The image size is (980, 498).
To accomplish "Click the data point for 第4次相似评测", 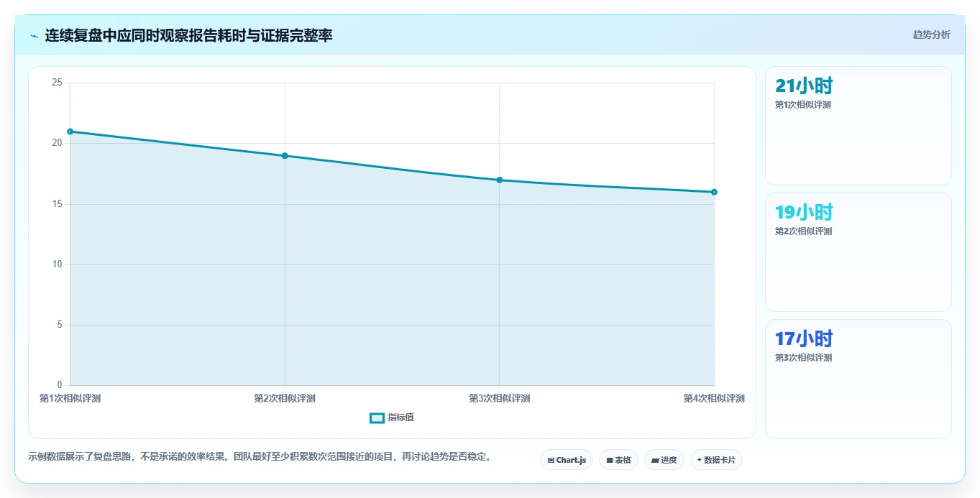I will pyautogui.click(x=714, y=192).
